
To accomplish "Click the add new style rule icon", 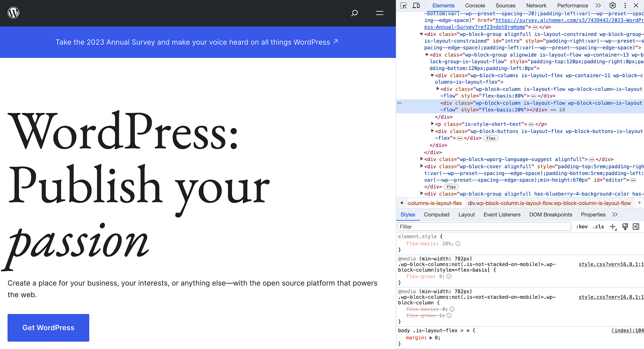I will (613, 227).
